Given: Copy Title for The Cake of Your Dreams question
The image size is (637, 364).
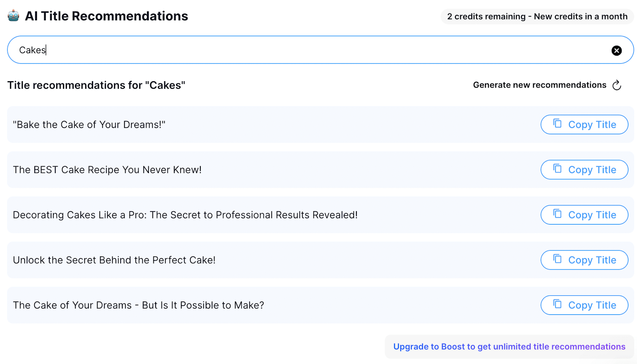Looking at the screenshot, I should coord(584,305).
